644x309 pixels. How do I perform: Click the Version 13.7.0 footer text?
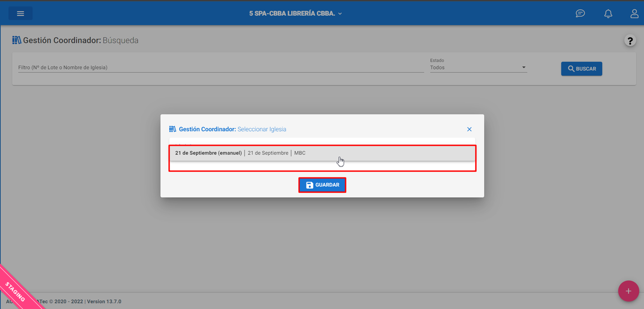click(x=104, y=301)
